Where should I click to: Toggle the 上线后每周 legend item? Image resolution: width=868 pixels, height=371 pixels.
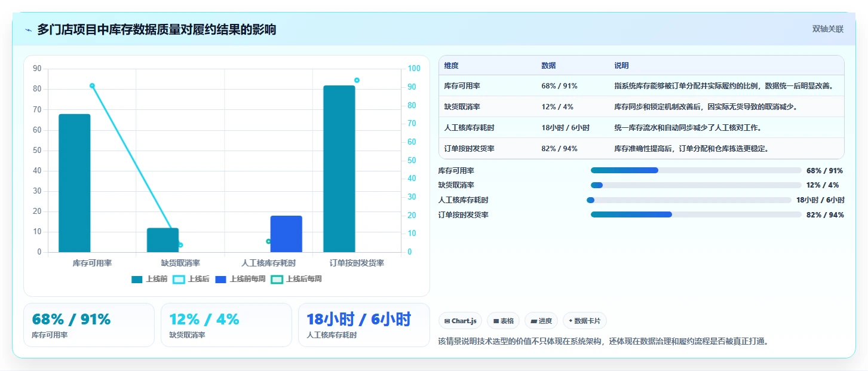pos(296,279)
